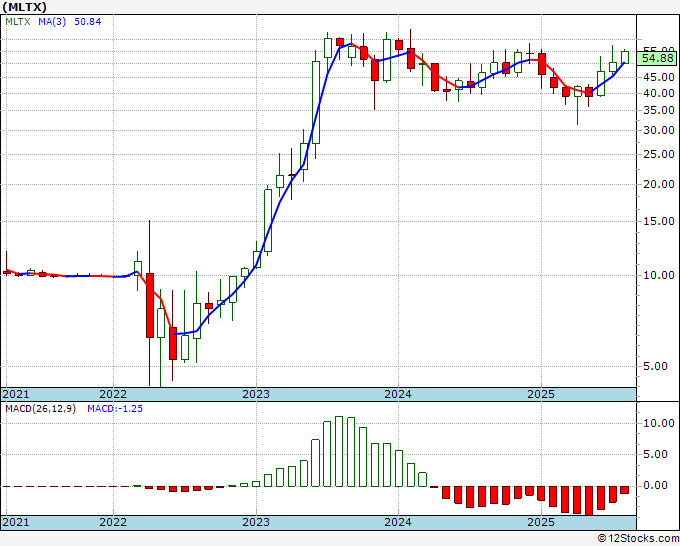Click the 0.00 MACD axis label

tap(655, 485)
